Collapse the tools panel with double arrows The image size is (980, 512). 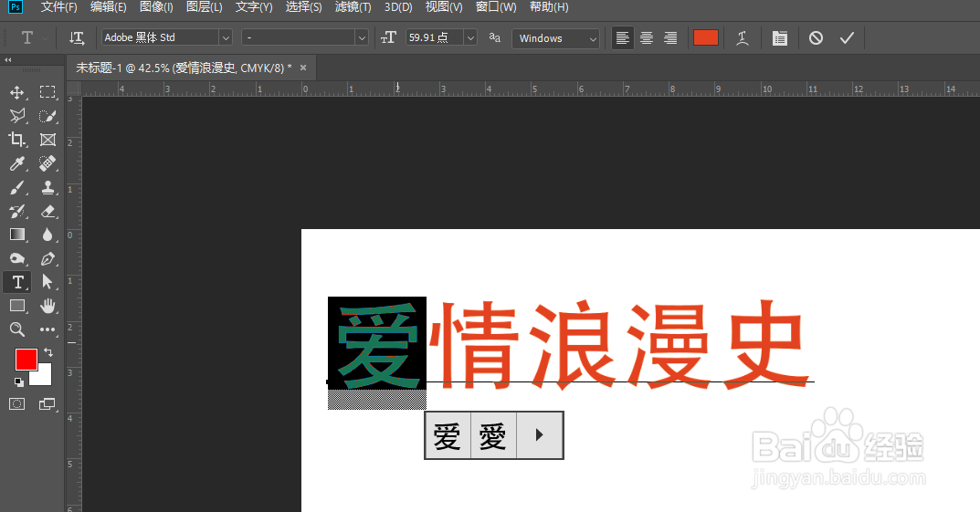coord(8,60)
